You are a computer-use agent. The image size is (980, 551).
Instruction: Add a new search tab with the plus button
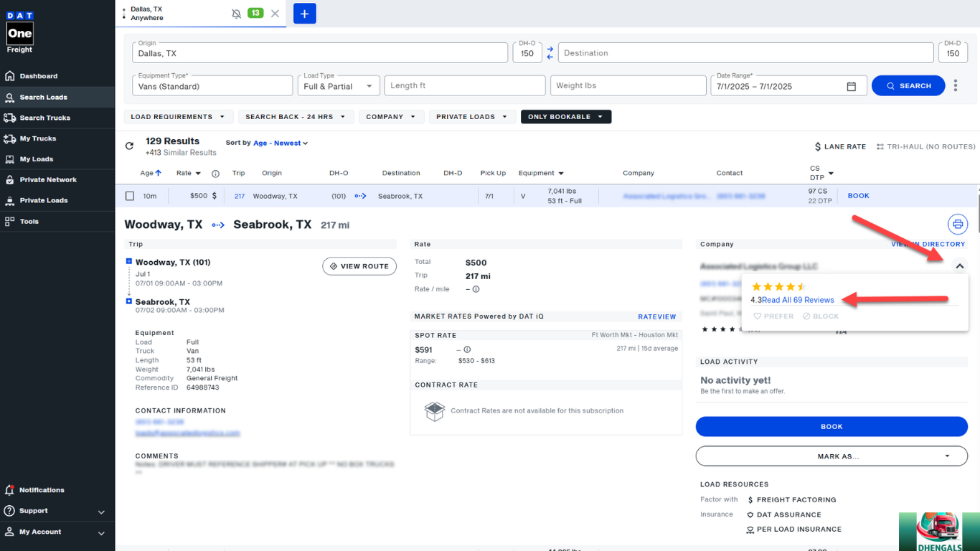(x=305, y=14)
